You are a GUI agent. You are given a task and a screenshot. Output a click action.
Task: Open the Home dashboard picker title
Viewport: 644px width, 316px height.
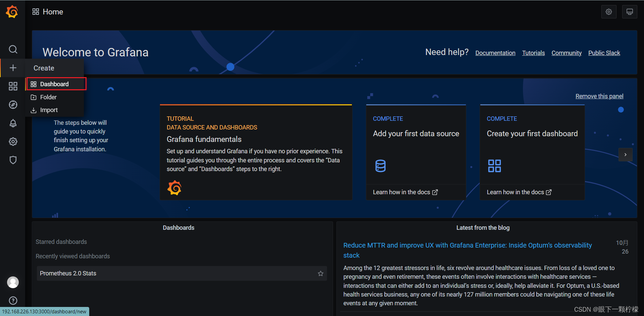53,12
